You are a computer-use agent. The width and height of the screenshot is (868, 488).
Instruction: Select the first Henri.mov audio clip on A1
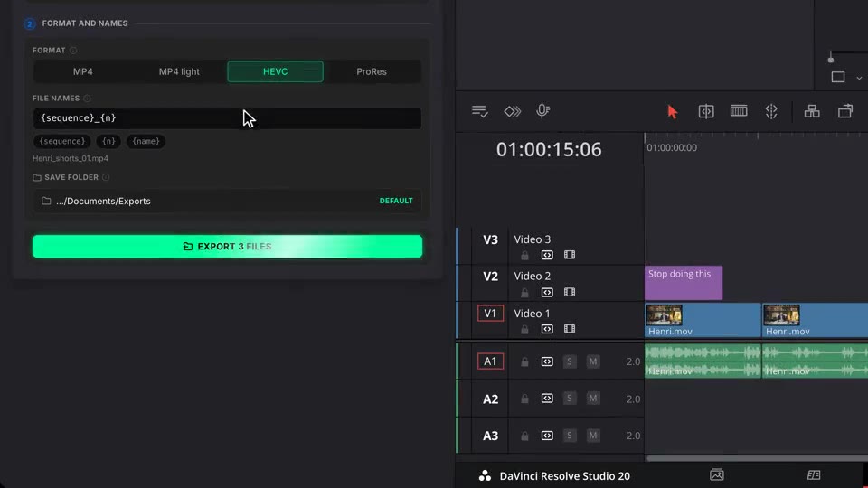coord(703,361)
